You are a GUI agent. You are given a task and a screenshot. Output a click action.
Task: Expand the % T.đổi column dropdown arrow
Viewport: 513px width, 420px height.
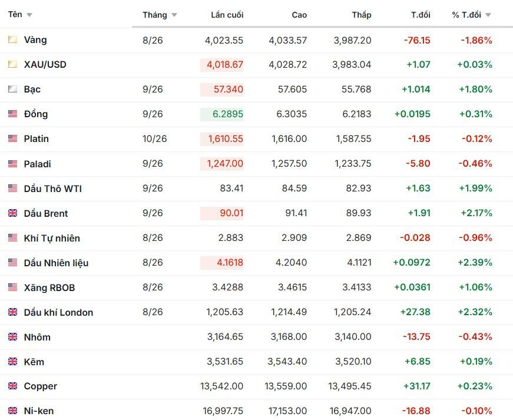(488, 15)
